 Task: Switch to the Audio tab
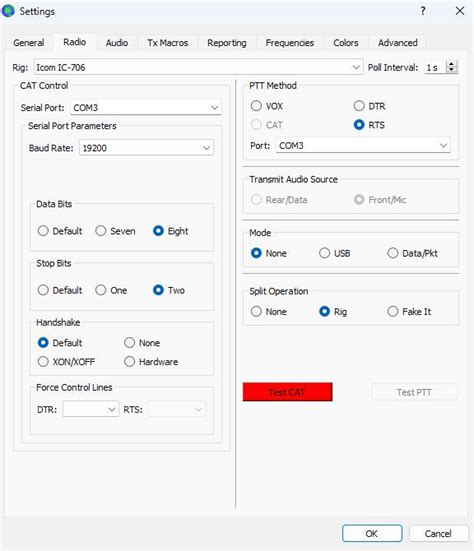tap(117, 43)
